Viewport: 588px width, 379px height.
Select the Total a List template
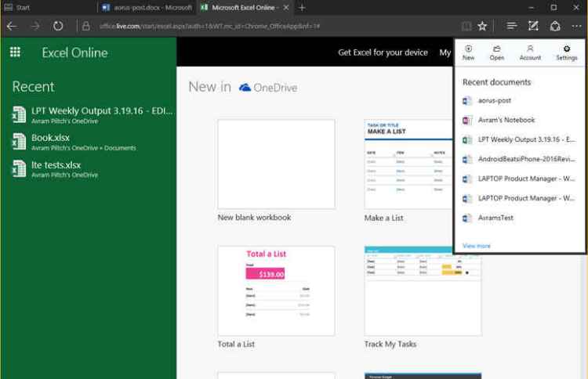click(277, 291)
